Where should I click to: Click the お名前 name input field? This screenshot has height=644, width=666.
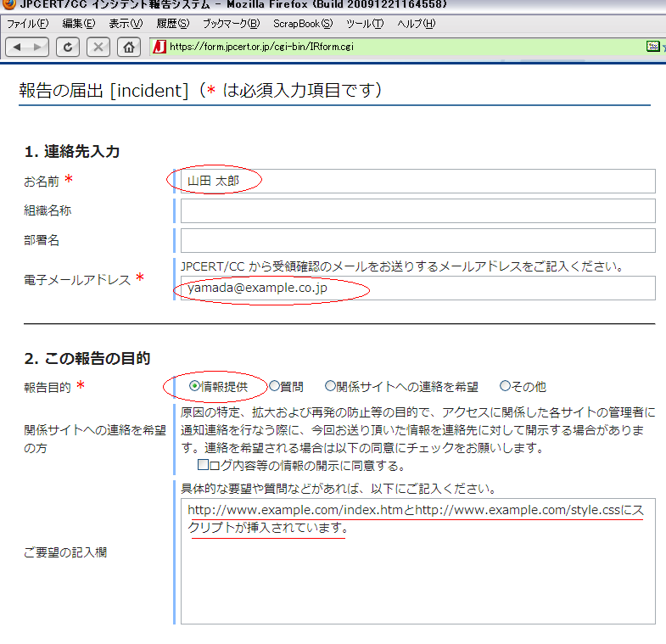pos(418,182)
